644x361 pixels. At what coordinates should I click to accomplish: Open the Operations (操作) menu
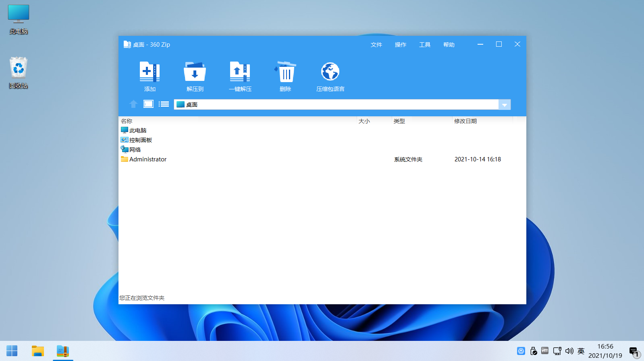pyautogui.click(x=400, y=45)
